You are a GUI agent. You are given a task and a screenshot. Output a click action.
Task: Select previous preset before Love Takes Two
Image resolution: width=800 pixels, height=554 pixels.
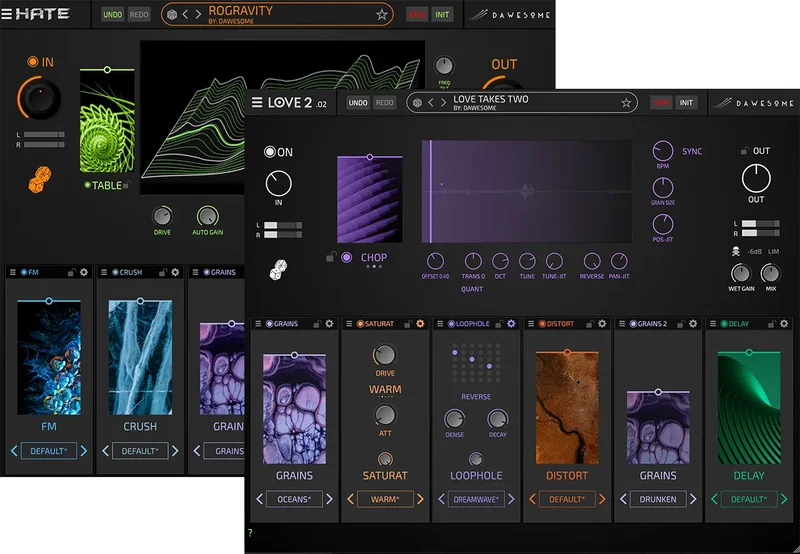(x=431, y=103)
